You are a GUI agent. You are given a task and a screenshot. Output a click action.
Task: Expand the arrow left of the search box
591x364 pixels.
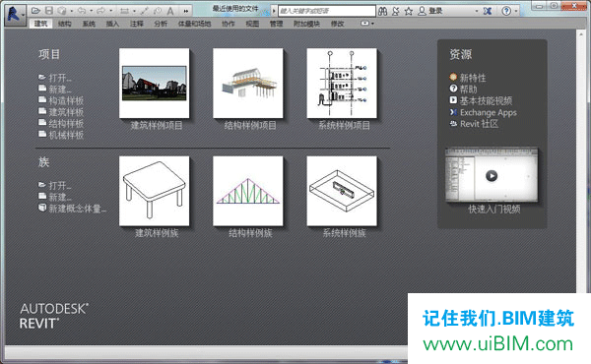[274, 11]
